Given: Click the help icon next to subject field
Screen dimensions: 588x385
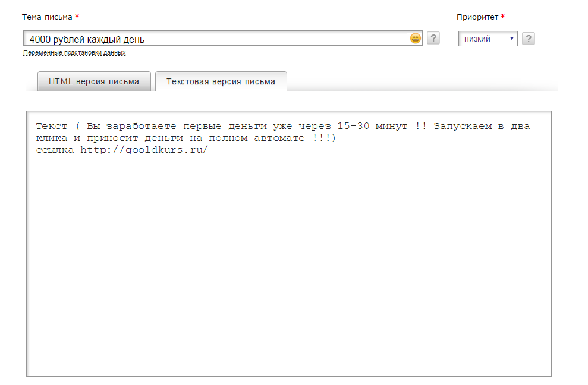Looking at the screenshot, I should 433,38.
